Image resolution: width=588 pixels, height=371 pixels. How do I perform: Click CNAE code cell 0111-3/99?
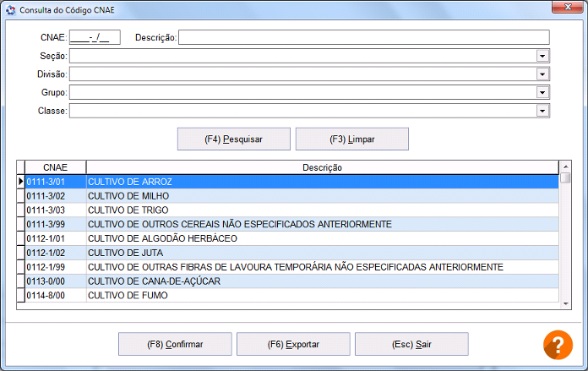click(x=56, y=224)
